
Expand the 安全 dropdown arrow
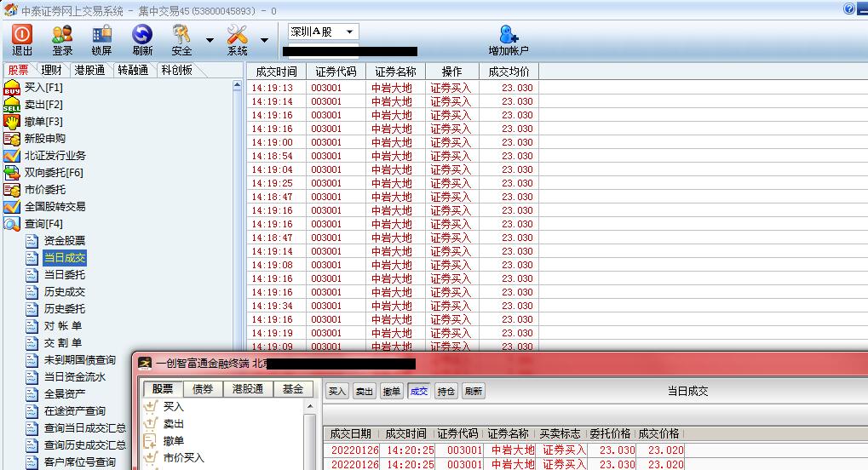[x=210, y=40]
